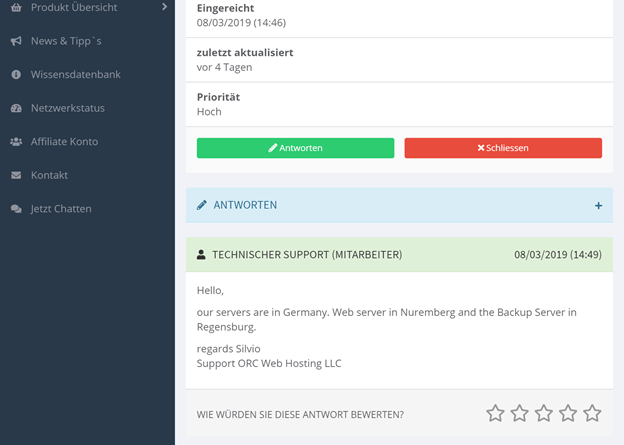Click the chat bubbles icon for Jetzt Chatten
The height and width of the screenshot is (445, 624).
coord(16,209)
